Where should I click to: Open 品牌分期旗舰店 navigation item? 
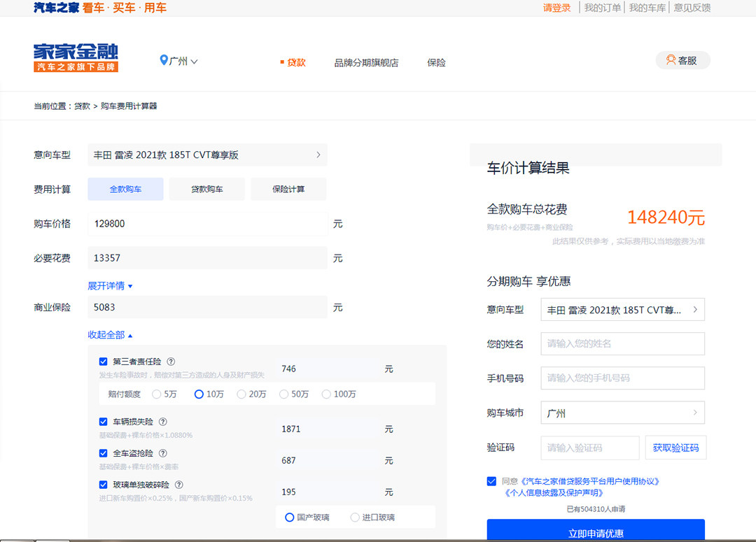pos(366,63)
